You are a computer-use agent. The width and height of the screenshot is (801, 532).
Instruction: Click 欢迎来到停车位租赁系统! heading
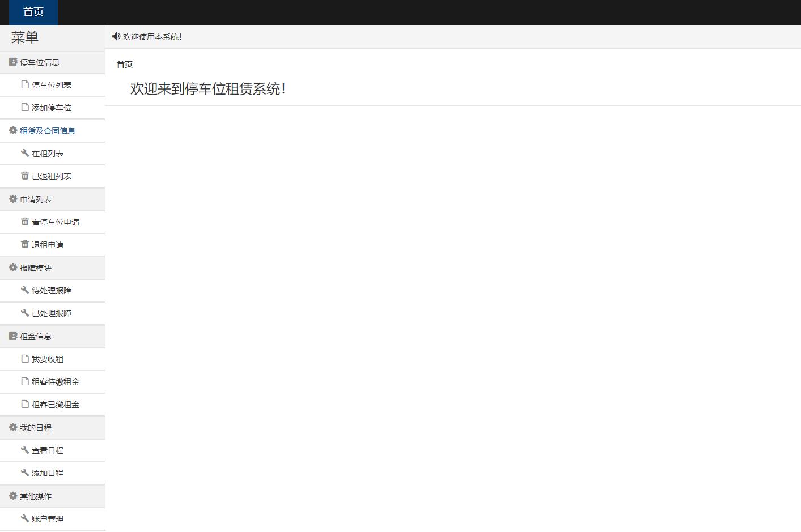208,89
